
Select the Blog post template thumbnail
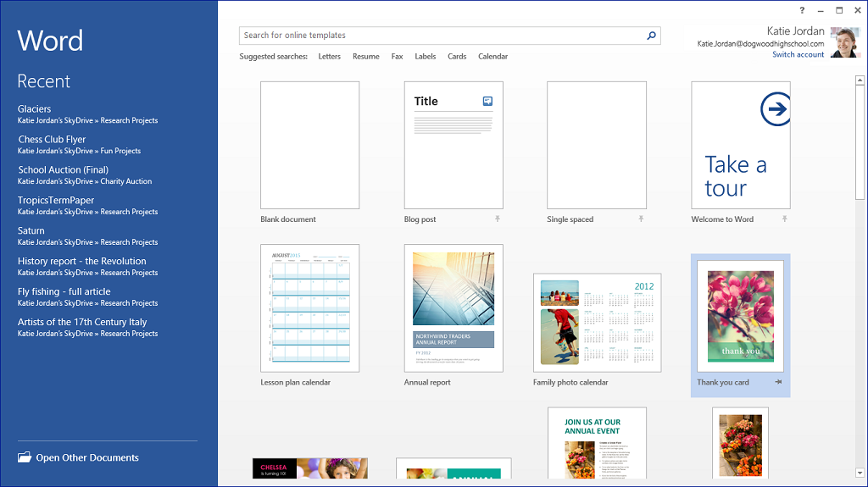click(453, 145)
